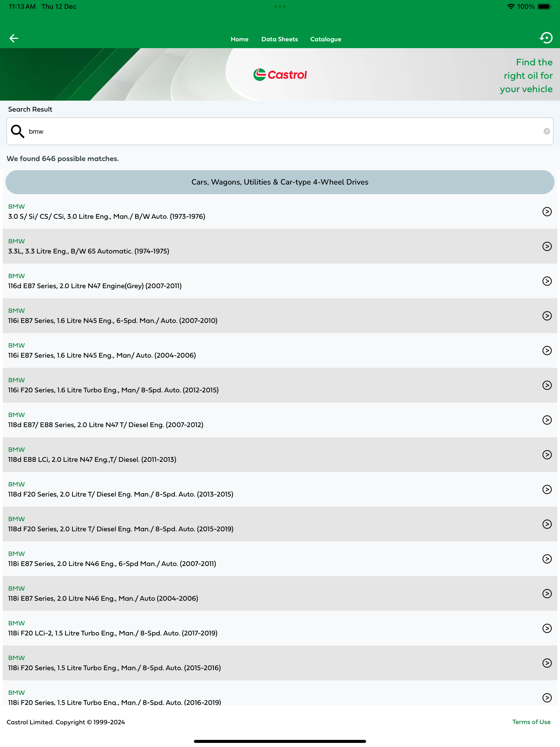Select '118i E87 Series ... 6-Spd Man./ Auto. (2007-2011)'
This screenshot has height=747, width=560.
(280, 559)
